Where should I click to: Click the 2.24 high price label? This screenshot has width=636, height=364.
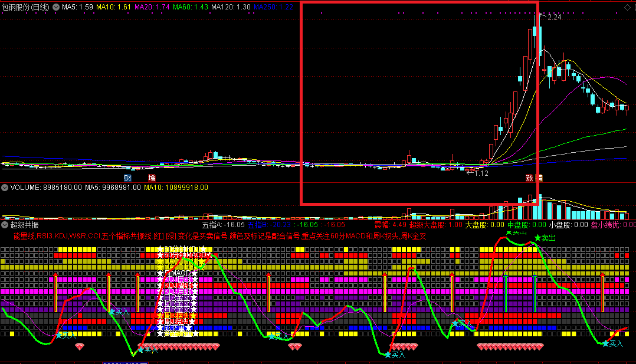[x=554, y=17]
